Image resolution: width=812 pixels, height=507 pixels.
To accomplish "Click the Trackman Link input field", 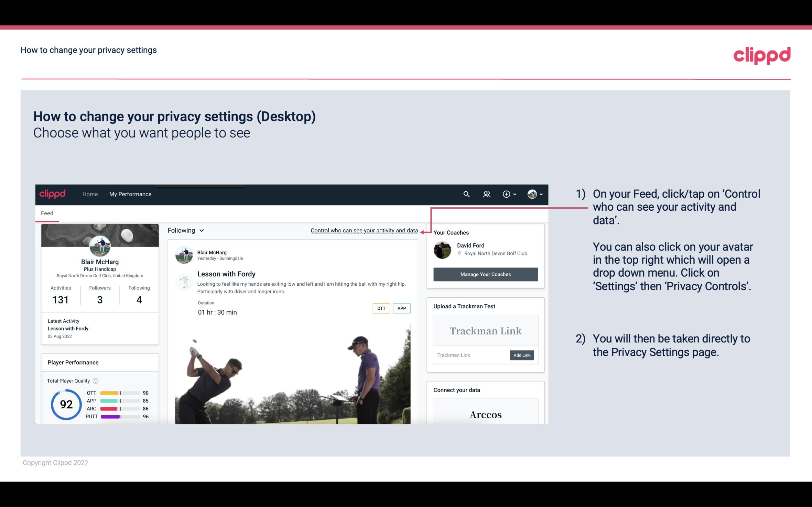I will pyautogui.click(x=471, y=354).
